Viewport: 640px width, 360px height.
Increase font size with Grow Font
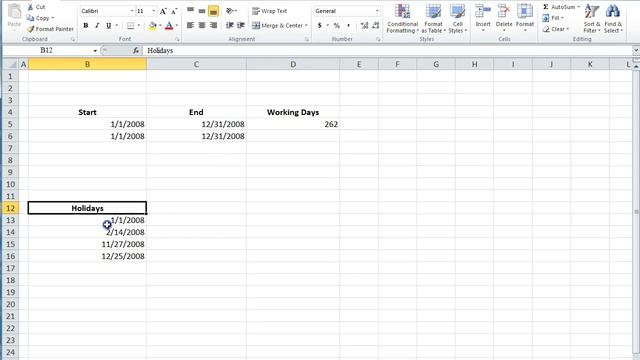click(x=163, y=11)
